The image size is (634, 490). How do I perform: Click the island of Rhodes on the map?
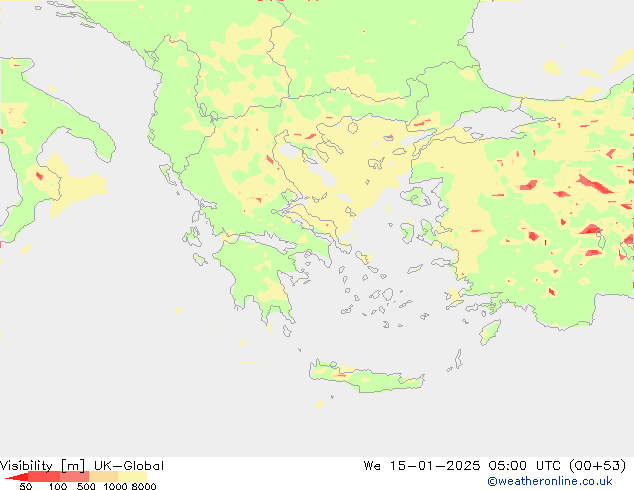pyautogui.click(x=490, y=332)
